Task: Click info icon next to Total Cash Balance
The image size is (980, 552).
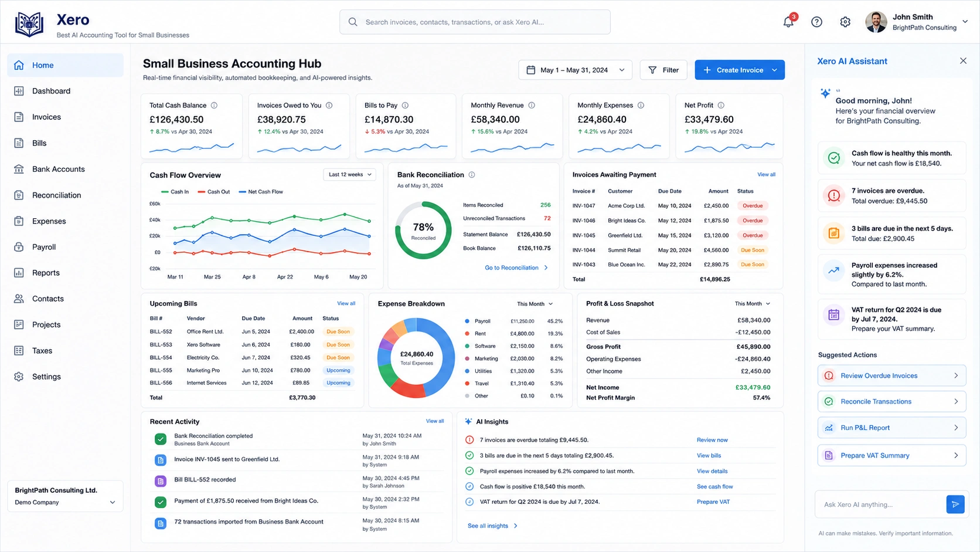Action: pos(214,106)
